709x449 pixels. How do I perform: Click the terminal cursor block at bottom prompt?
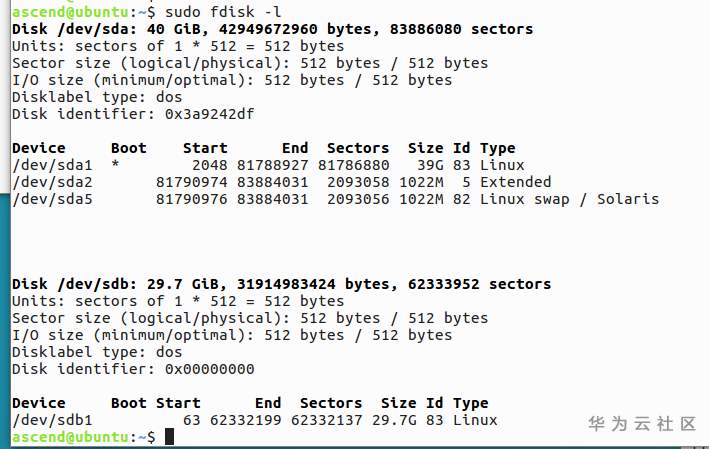[169, 437]
